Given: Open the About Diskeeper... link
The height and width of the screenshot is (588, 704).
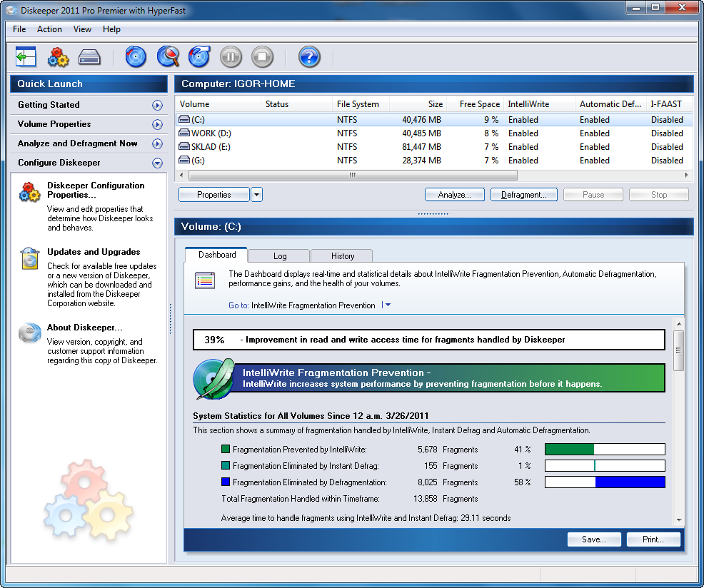Looking at the screenshot, I should tap(84, 328).
